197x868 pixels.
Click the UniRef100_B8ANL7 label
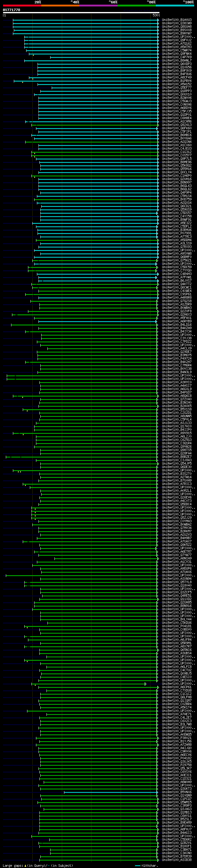177,61
